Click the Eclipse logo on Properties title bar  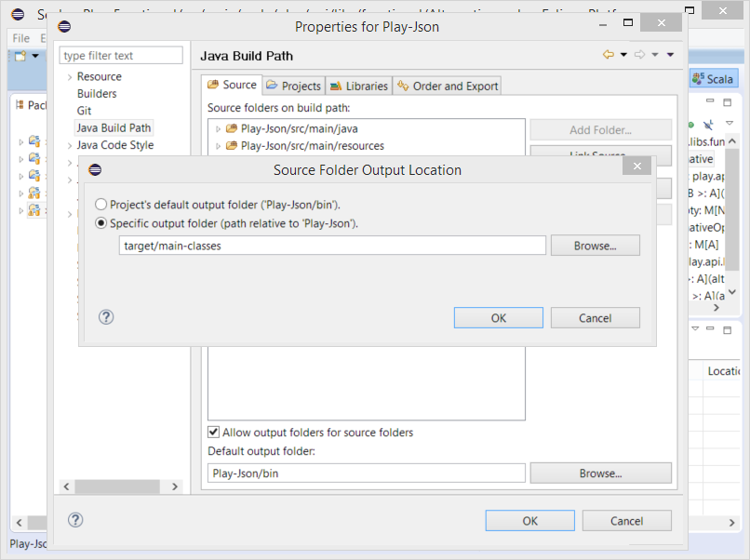(64, 26)
